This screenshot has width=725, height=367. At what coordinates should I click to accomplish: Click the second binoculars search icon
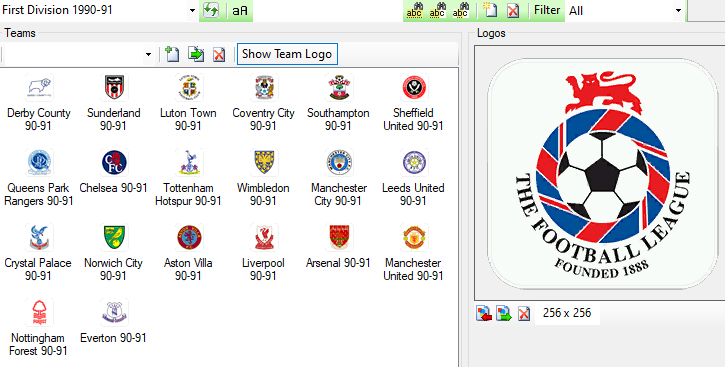(x=437, y=10)
